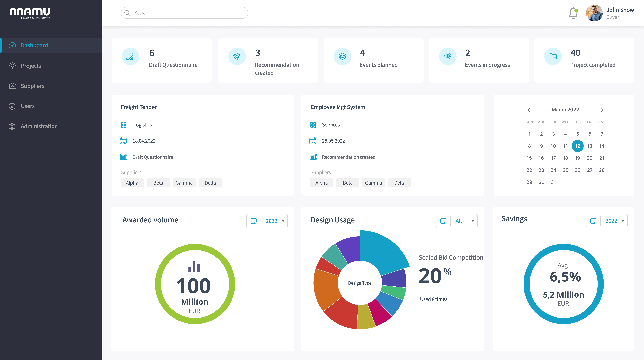
Task: Click the Freight Tender card title
Action: 139,107
